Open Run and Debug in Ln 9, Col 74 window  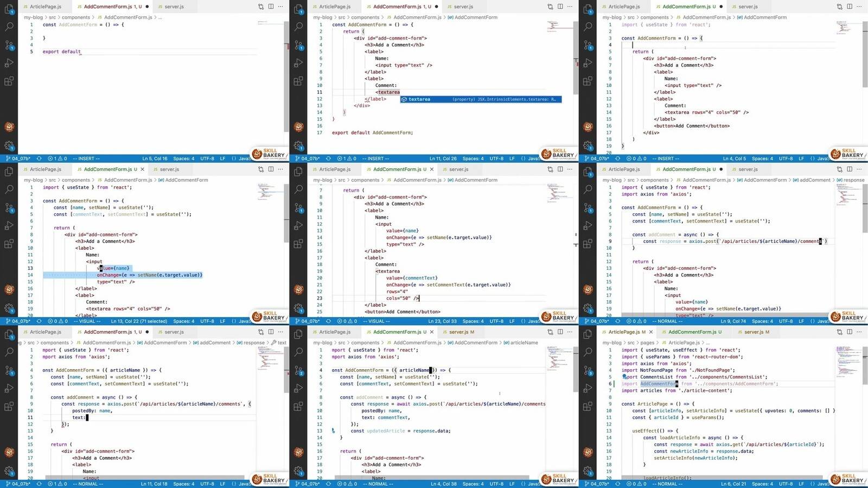[x=588, y=226]
